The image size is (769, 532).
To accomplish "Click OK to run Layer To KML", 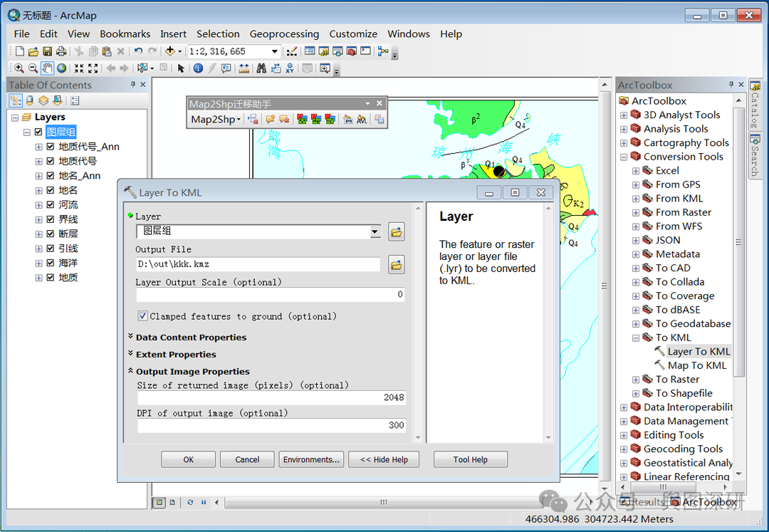I will point(188,459).
